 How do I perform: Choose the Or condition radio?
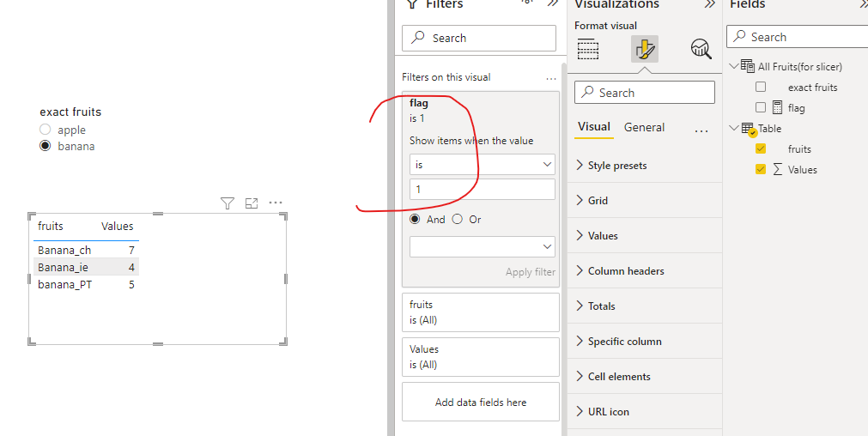pos(458,219)
